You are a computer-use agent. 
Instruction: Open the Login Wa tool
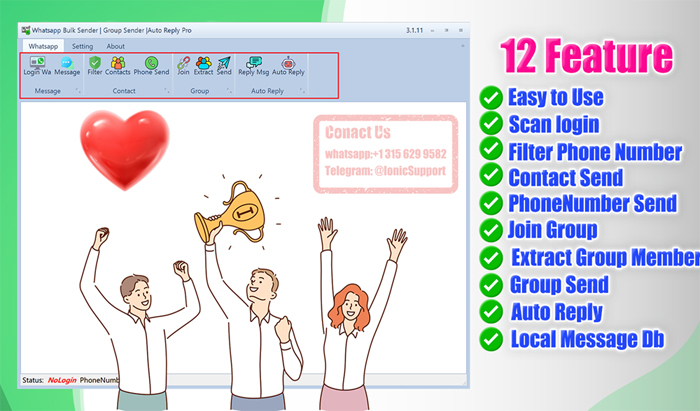[x=38, y=66]
